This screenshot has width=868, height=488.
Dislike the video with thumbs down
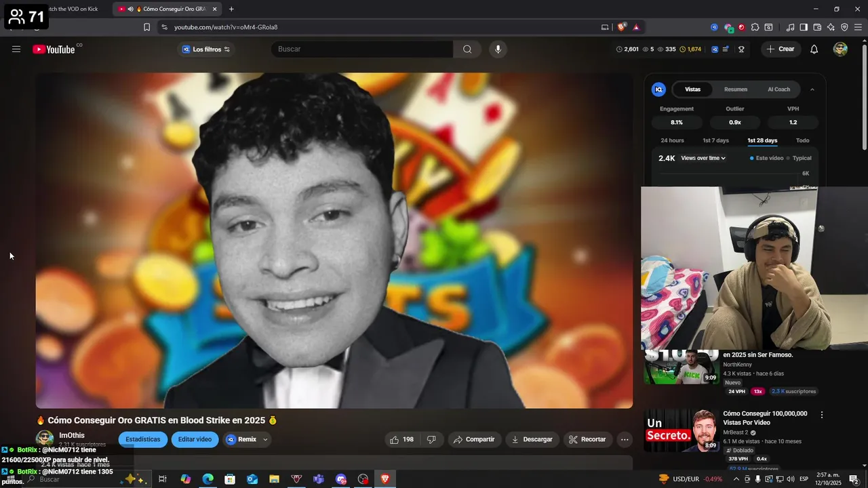431,439
